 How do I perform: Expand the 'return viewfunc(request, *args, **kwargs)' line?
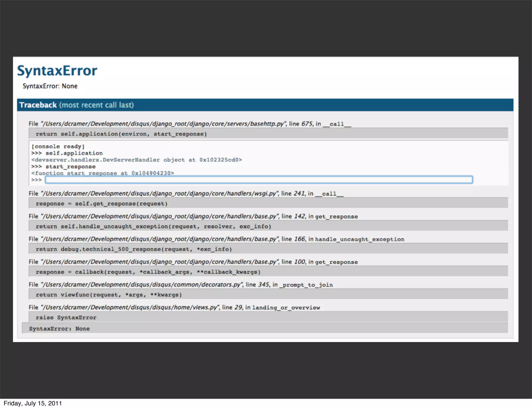coord(109,295)
